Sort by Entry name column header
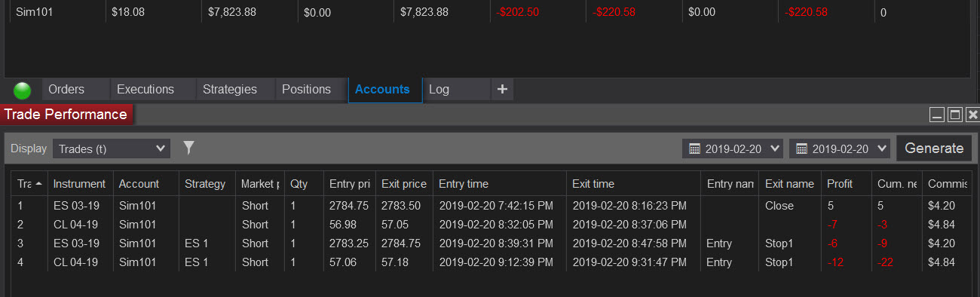Viewport: 980px width, 297px height. point(730,183)
